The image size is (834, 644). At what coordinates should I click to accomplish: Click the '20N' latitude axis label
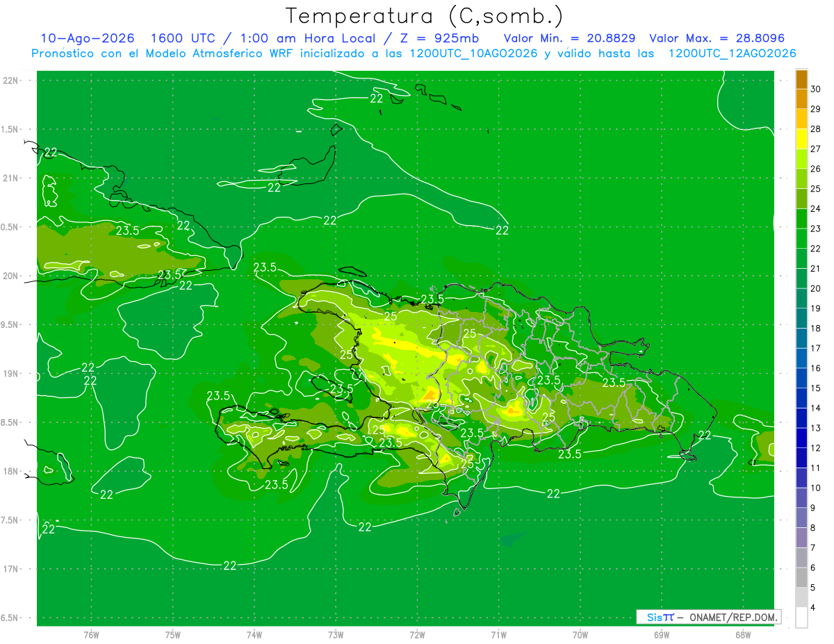coord(11,276)
